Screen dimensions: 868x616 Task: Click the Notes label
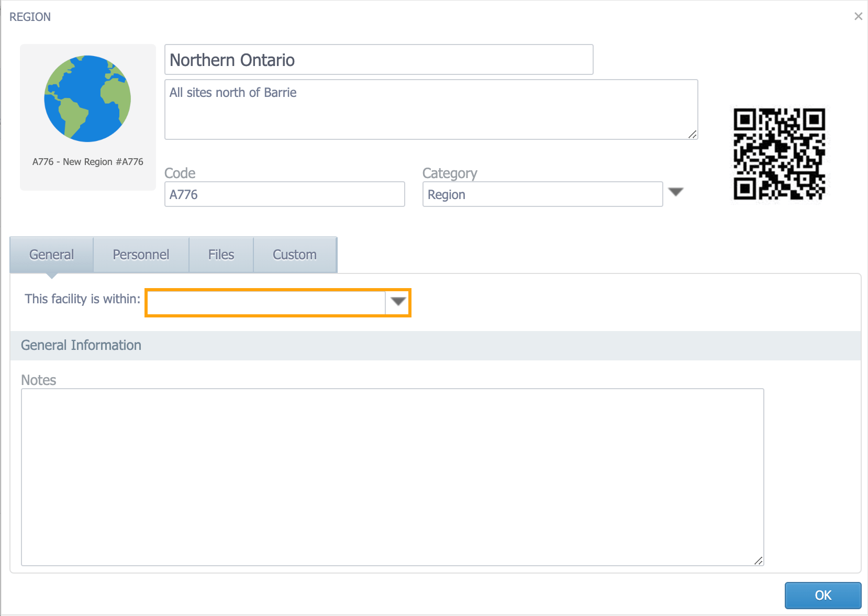pos(39,380)
